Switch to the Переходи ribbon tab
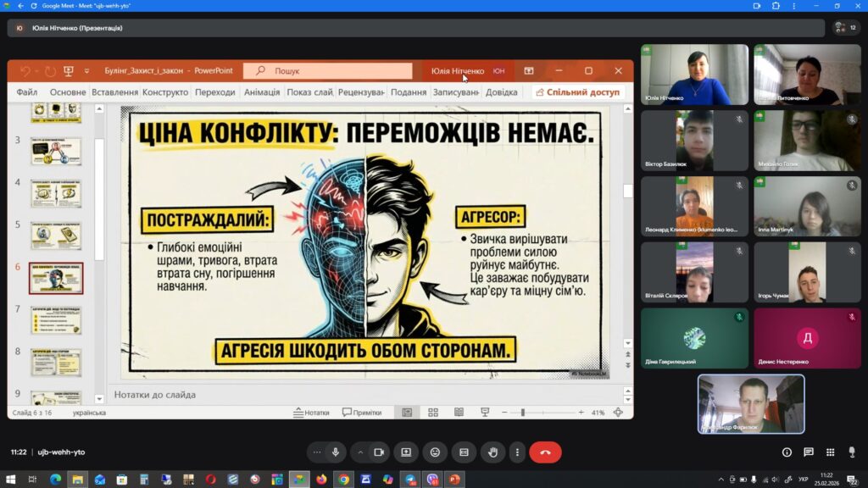 [x=214, y=92]
